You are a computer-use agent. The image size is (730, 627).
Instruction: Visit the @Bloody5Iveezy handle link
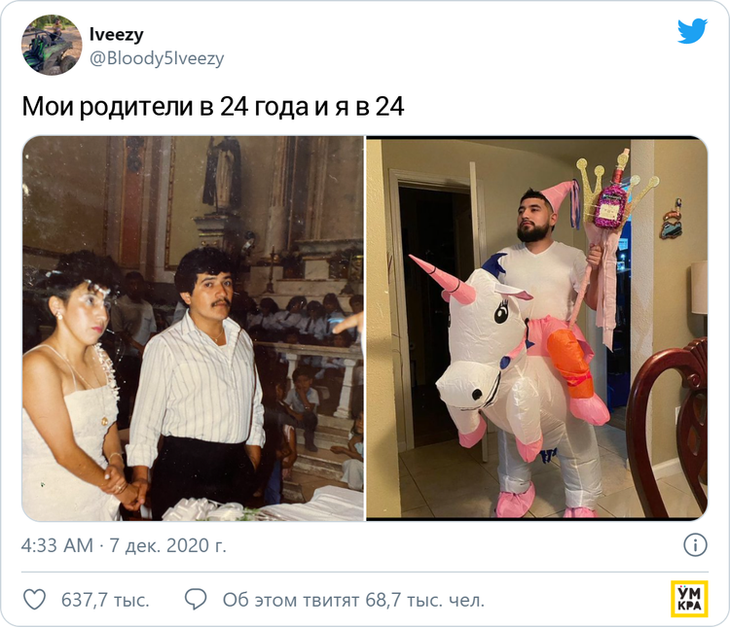(156, 59)
